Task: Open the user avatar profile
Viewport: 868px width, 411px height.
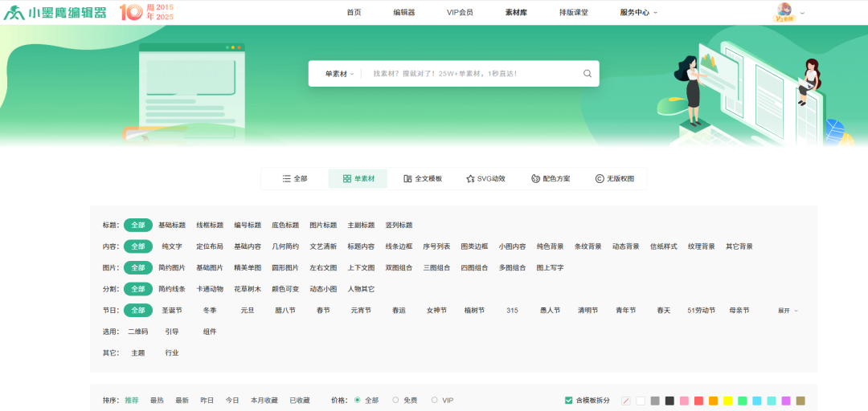Action: pos(784,12)
